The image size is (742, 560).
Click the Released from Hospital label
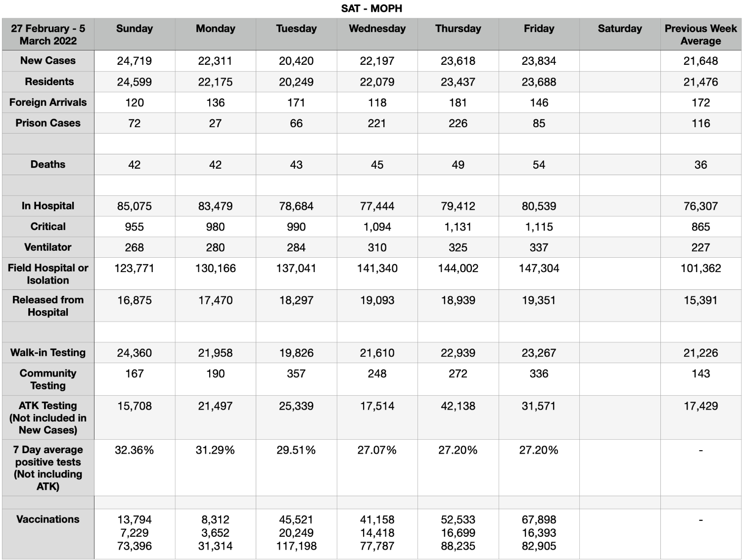[48, 306]
